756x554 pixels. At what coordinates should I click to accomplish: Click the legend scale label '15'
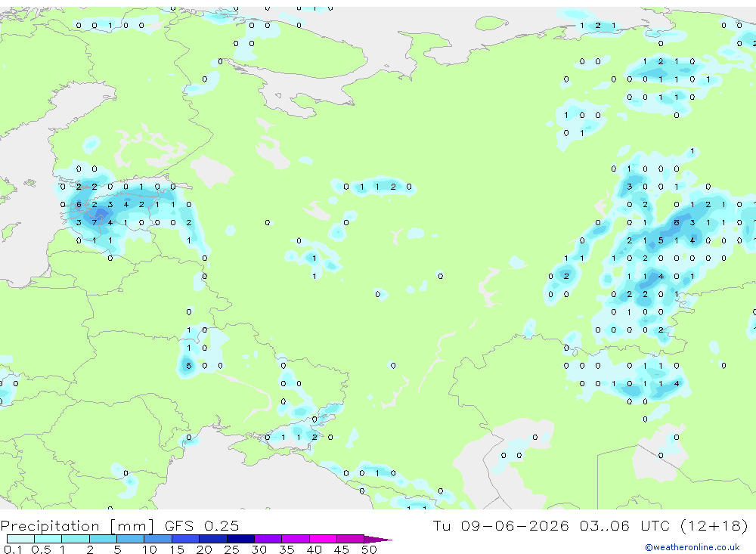click(176, 549)
